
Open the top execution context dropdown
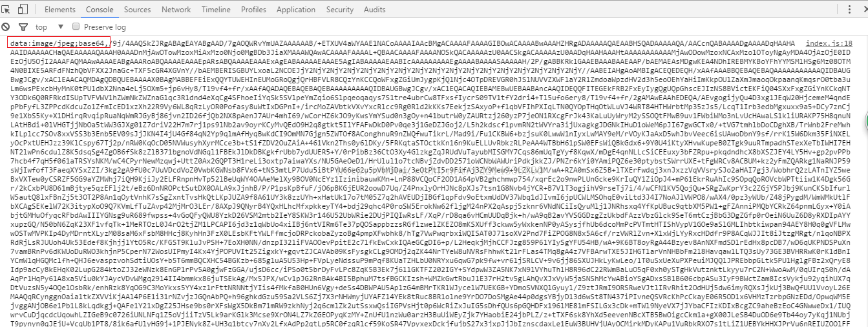point(48,27)
